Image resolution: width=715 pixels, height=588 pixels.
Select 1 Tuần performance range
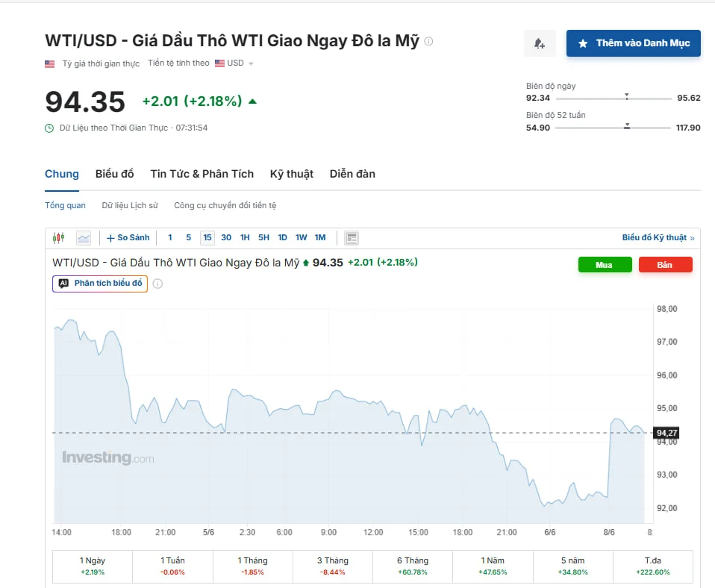(173, 566)
